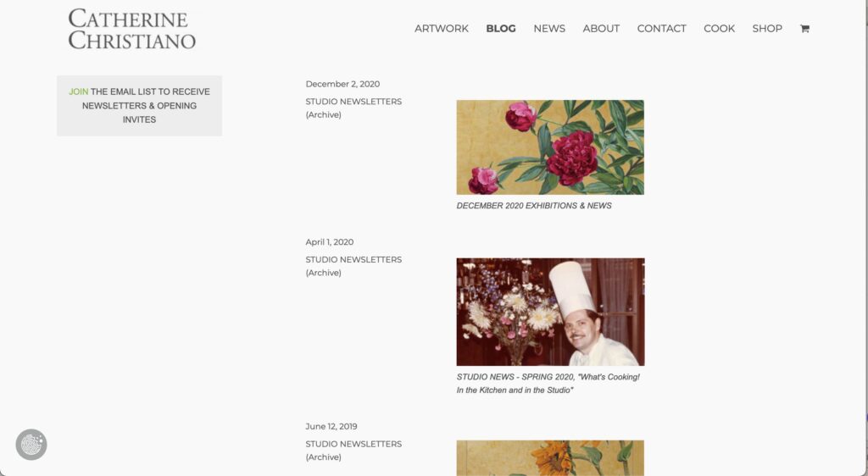Click the December 2, 2020 post date

coord(342,84)
